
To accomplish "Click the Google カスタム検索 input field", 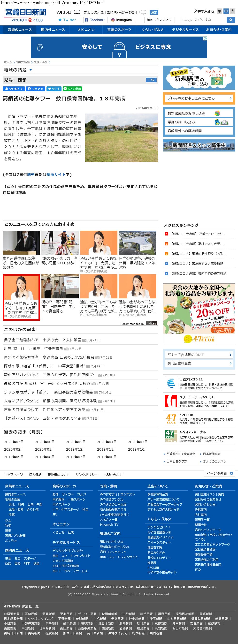I will click(204, 20).
